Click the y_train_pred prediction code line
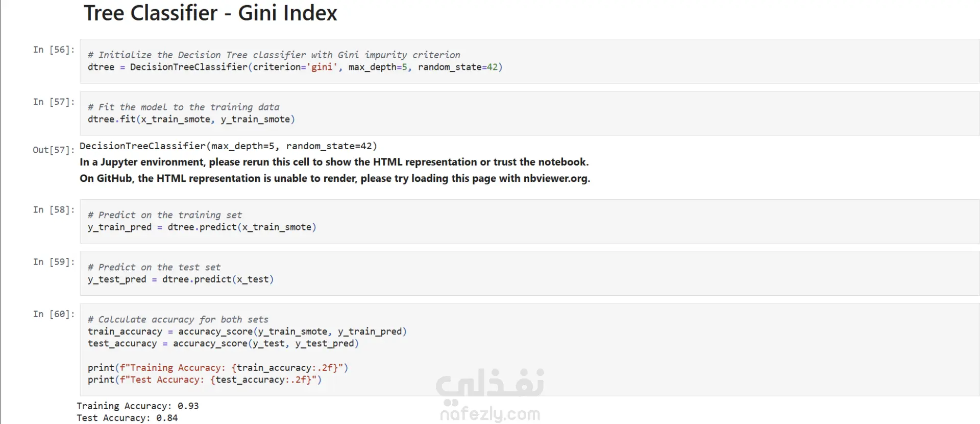 point(202,227)
